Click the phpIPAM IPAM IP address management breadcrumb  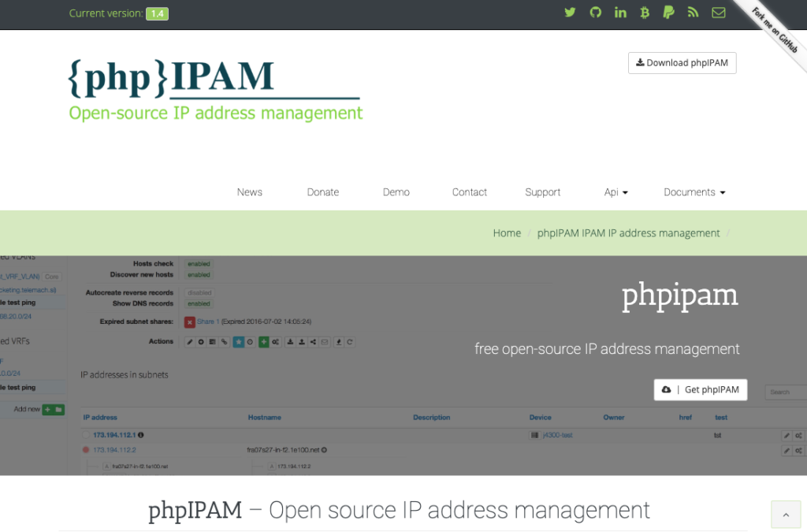tap(628, 233)
